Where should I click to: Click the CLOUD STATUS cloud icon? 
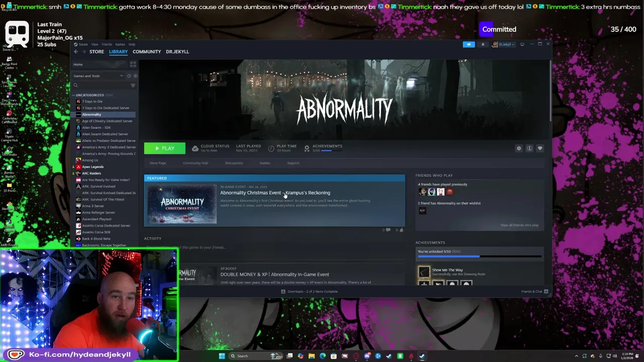click(195, 148)
